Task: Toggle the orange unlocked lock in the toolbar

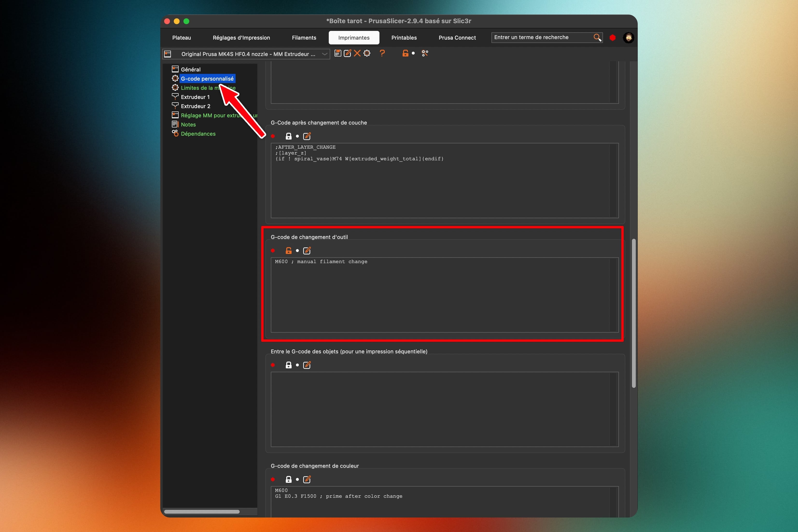Action: click(x=405, y=53)
